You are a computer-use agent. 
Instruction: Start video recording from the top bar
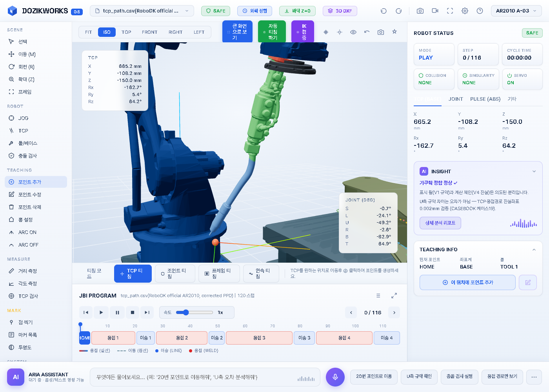[x=435, y=11]
